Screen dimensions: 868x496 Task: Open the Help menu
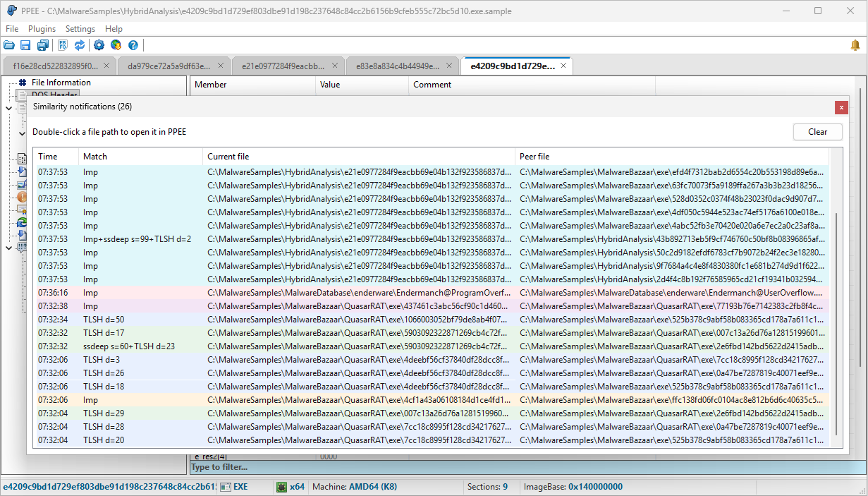114,29
